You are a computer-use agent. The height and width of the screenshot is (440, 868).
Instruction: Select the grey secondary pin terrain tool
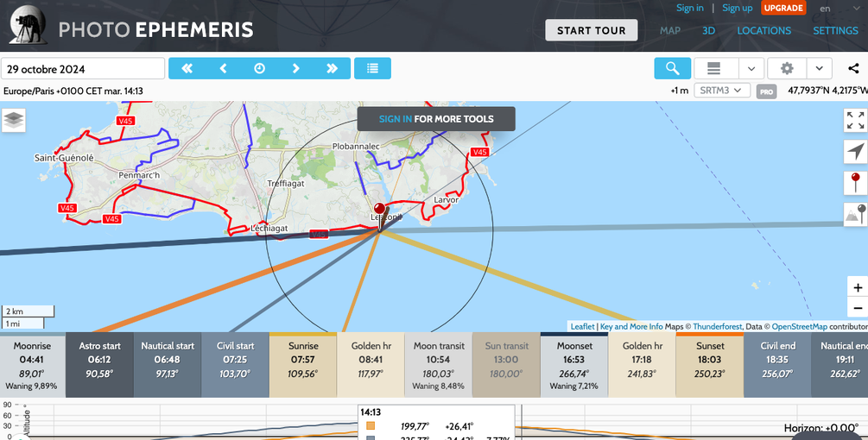point(855,215)
